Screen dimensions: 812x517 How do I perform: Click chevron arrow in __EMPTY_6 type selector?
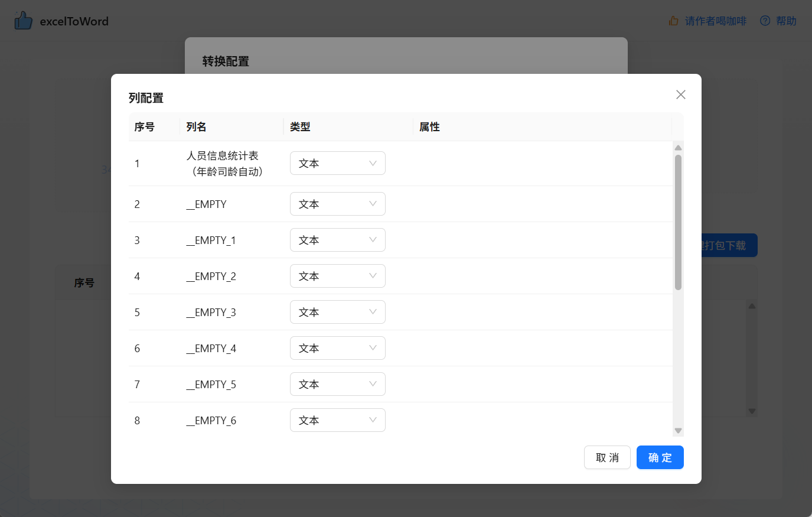(x=373, y=420)
